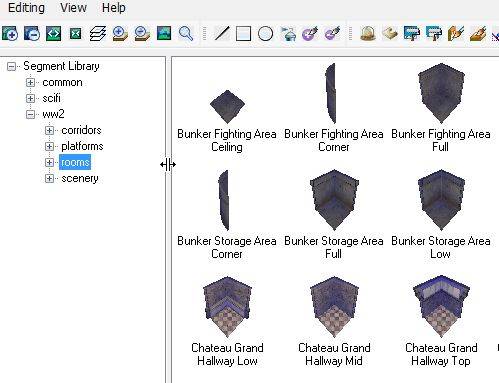Collapse the ww2 folder
The width and height of the screenshot is (499, 383).
[x=30, y=114]
